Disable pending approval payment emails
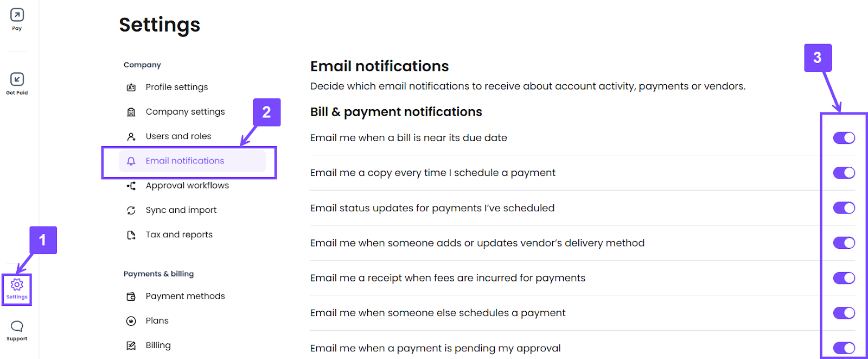The image size is (868, 359). [x=843, y=348]
